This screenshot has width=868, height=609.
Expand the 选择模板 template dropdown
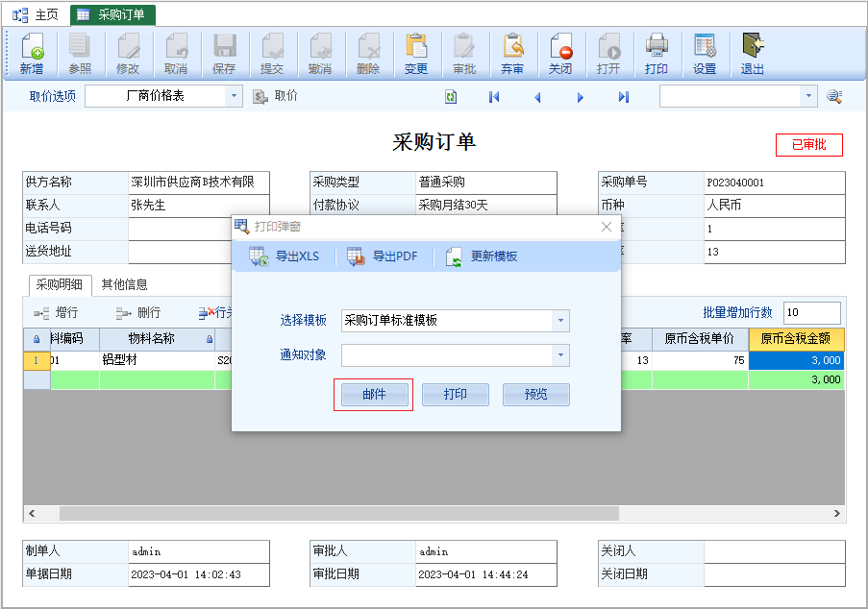point(560,321)
